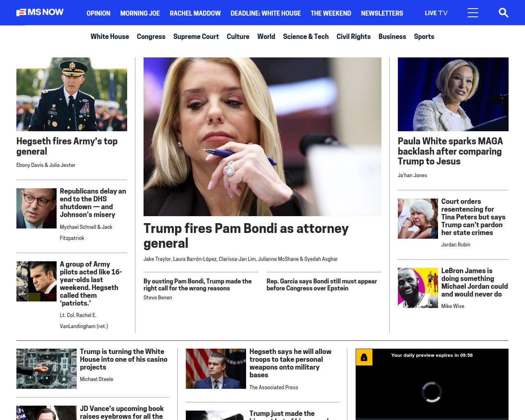The image size is (525, 420).
Task: Open the World topic
Action: [266, 37]
